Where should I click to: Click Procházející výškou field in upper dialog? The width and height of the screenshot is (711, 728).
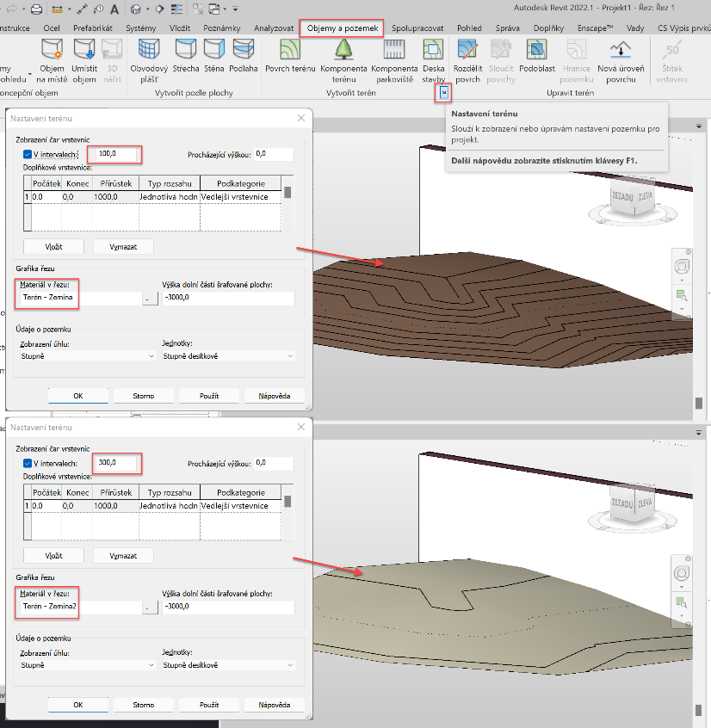coord(274,154)
